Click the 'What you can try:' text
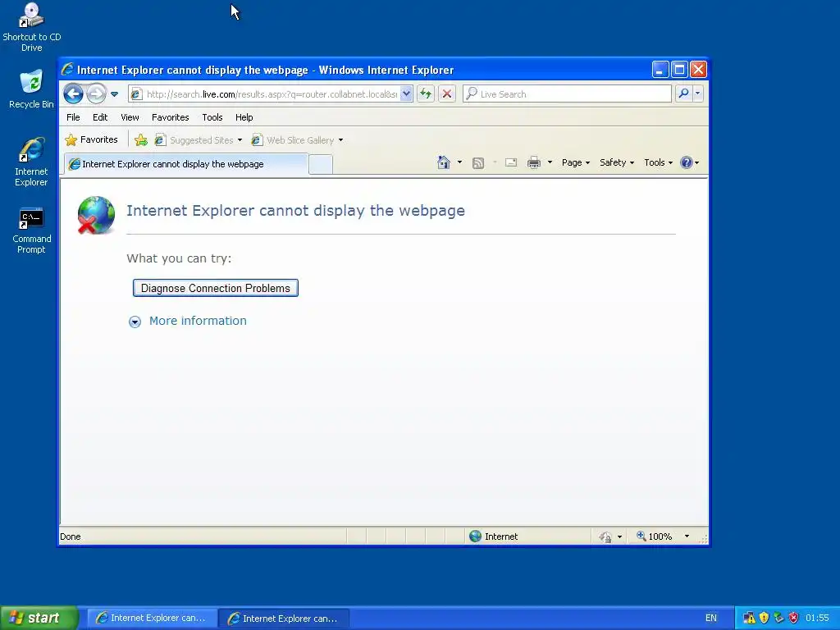The height and width of the screenshot is (630, 840). (x=179, y=258)
